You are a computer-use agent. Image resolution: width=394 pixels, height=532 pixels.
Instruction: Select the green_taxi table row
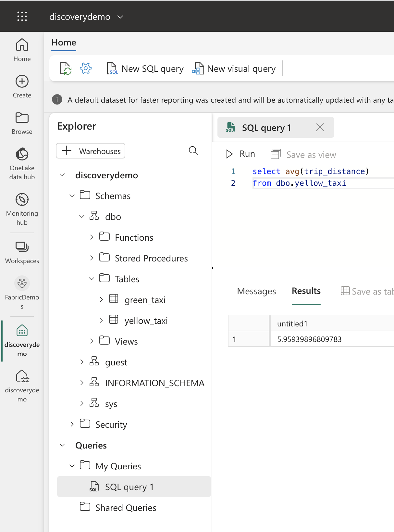tap(134, 300)
